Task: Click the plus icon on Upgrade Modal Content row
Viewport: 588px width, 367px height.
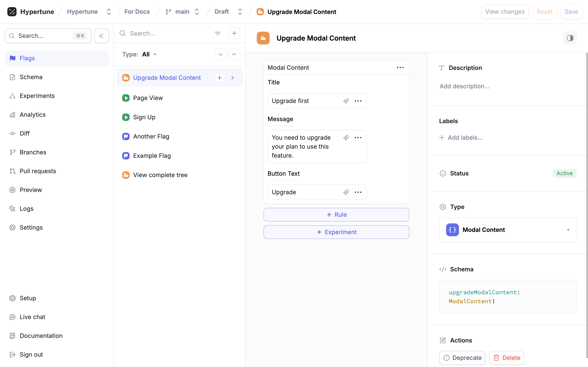Action: click(219, 78)
